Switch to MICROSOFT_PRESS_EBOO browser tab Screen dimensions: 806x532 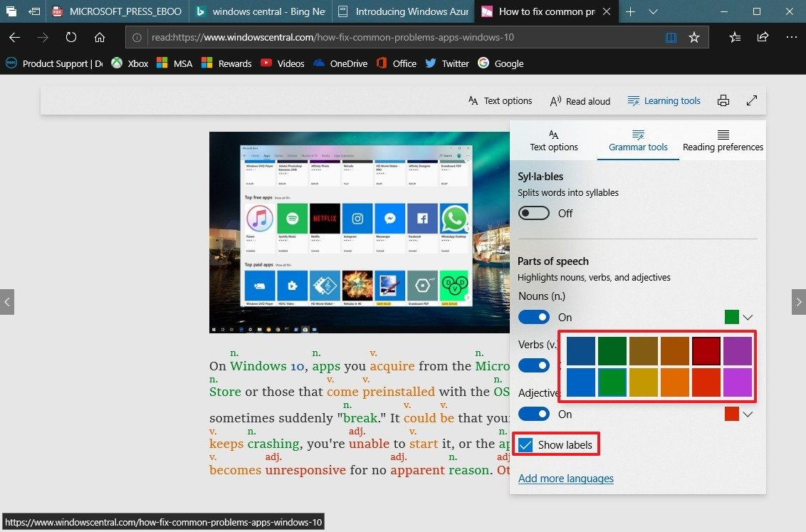[x=117, y=11]
